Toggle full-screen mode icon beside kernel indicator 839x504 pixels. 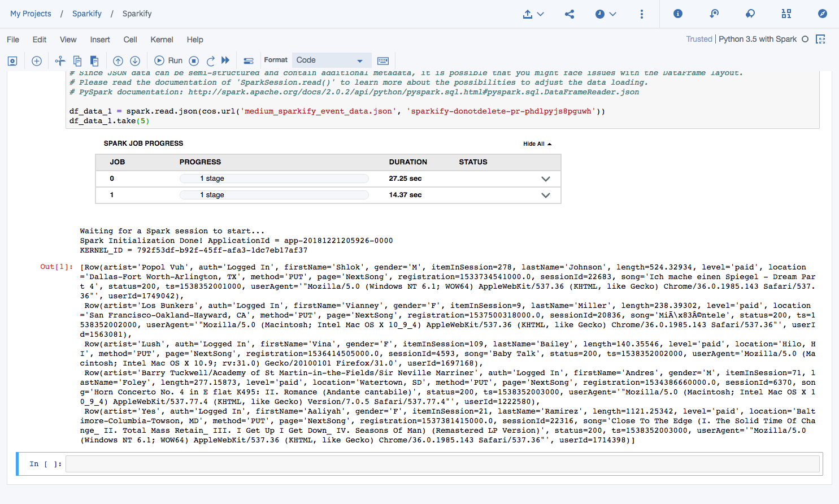(821, 39)
